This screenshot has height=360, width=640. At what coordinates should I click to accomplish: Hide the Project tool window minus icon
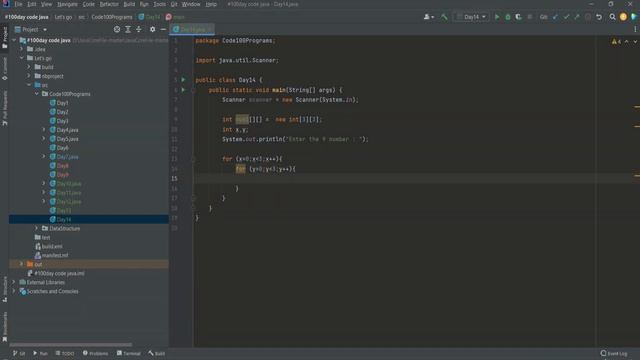[163, 29]
